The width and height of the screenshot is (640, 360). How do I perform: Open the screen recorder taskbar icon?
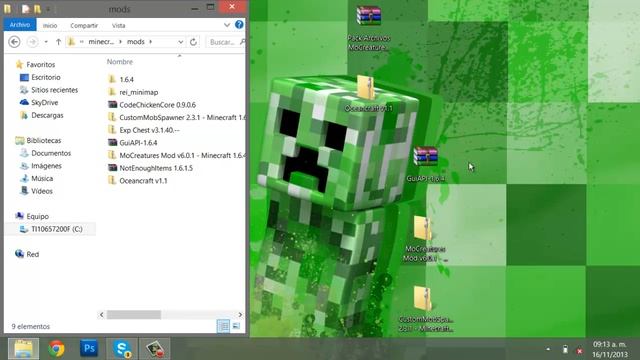point(155,349)
